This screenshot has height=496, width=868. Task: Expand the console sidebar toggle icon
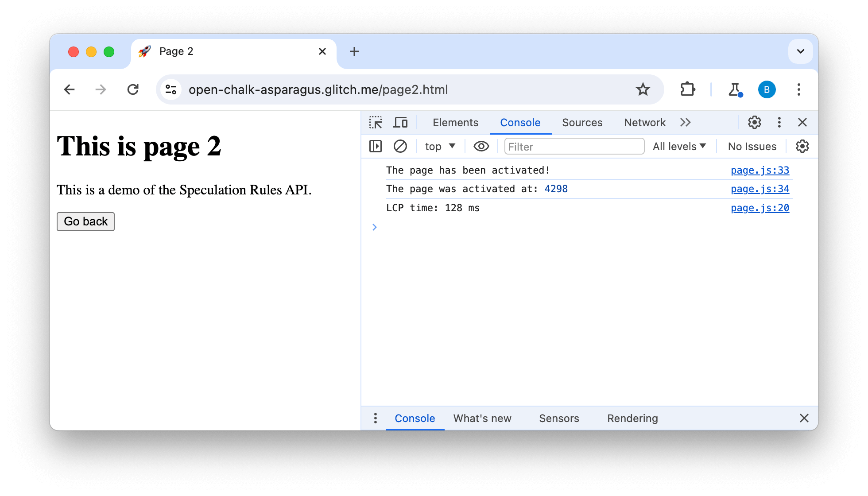[x=376, y=146]
